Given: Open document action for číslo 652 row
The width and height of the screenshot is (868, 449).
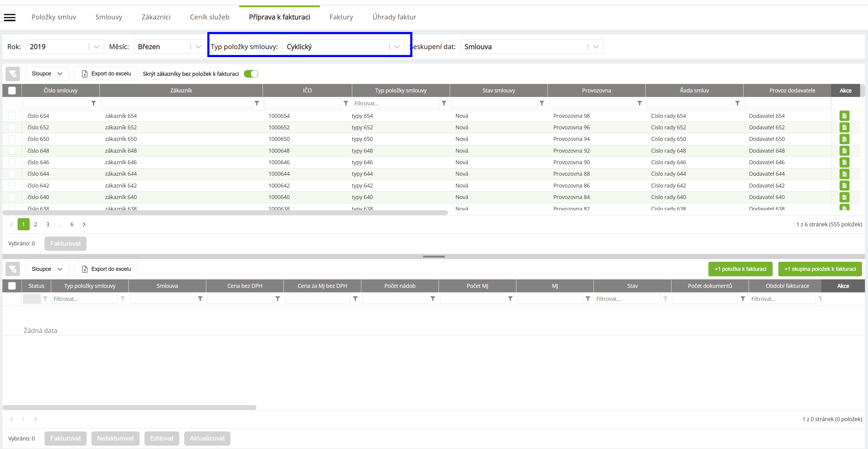Looking at the screenshot, I should pos(844,128).
